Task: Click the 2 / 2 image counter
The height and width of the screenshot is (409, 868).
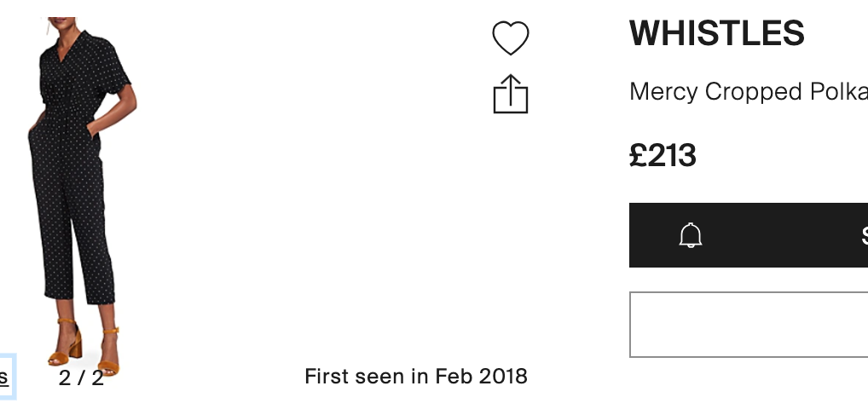Action: (81, 377)
